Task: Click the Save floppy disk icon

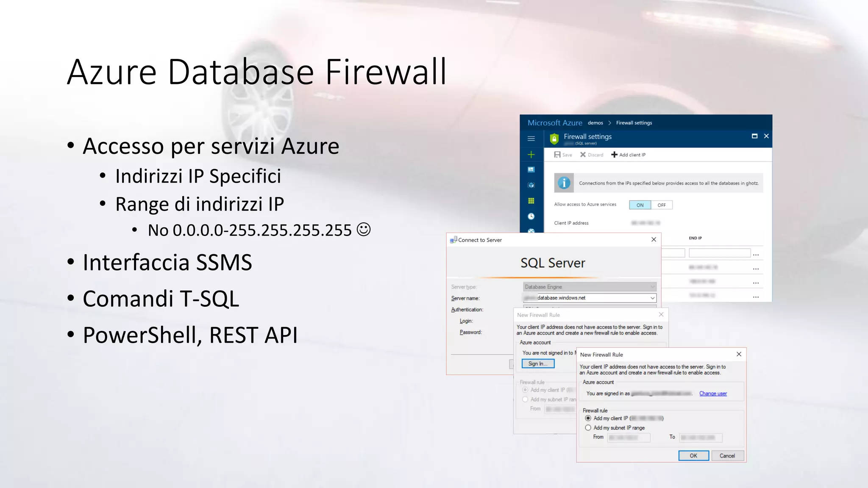Action: (557, 155)
